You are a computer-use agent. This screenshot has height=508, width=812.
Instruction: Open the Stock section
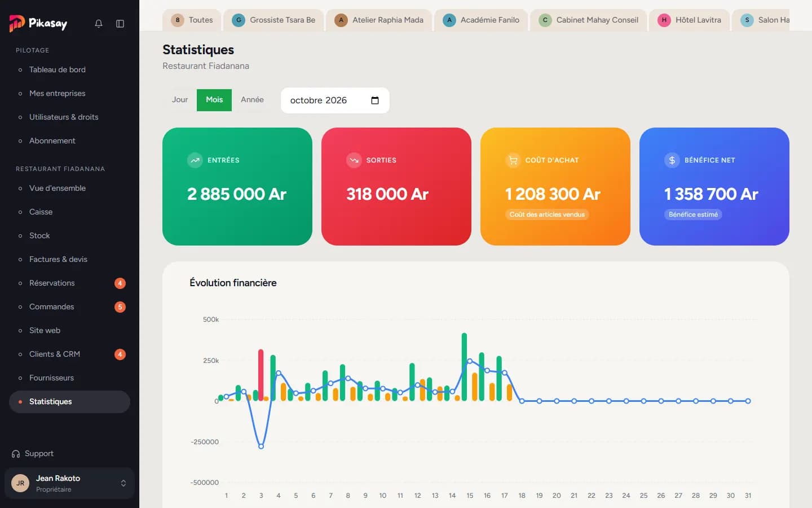pos(69,236)
